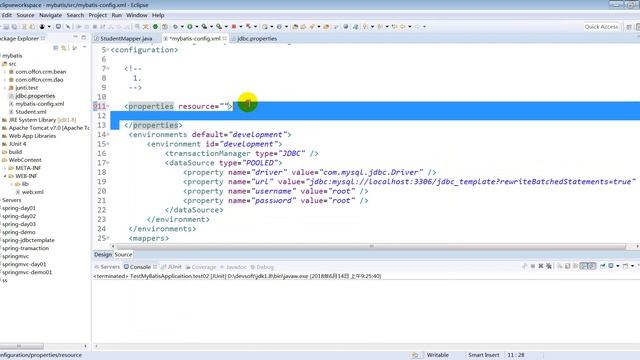Image resolution: width=640 pixels, height=360 pixels.
Task: Open Run button dropdown arrow
Action: tap(197, 27)
